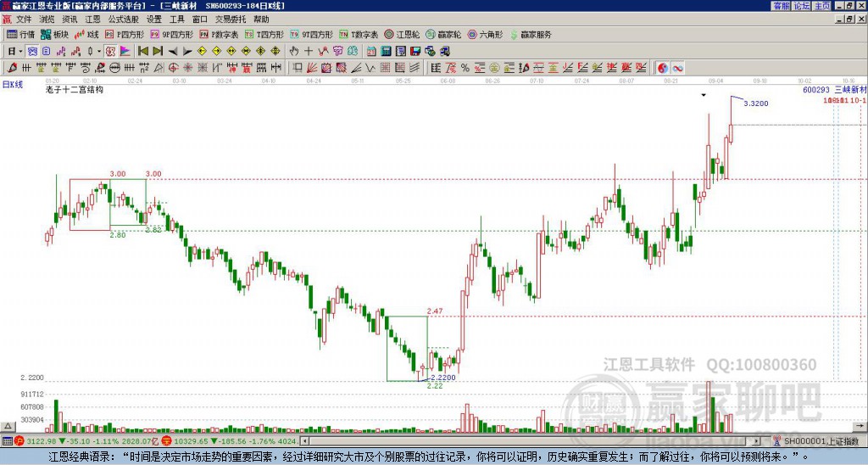The width and height of the screenshot is (868, 465).
Task: Click the 3.3200 price high label
Action: 755,104
